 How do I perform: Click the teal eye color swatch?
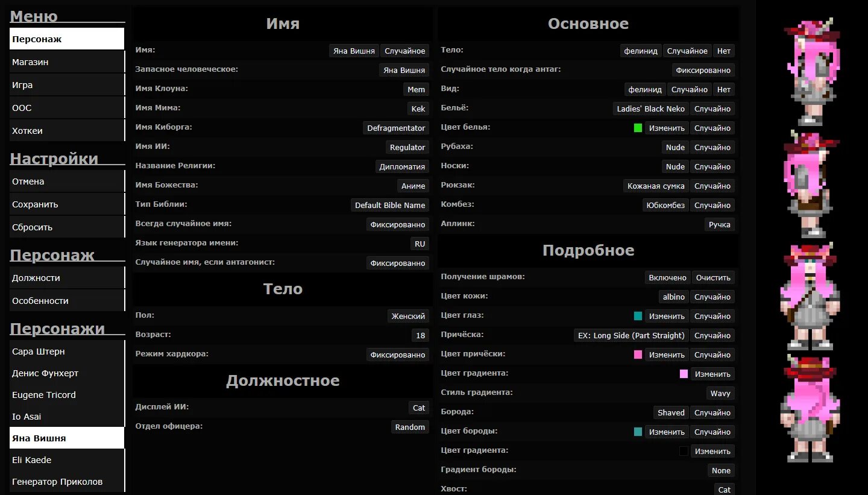pyautogui.click(x=638, y=316)
